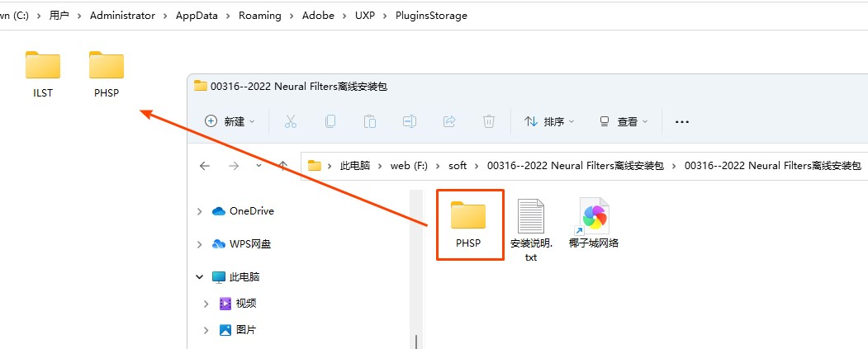The image size is (868, 349).
Task: Expand the 图片 tree node
Action: 206,330
